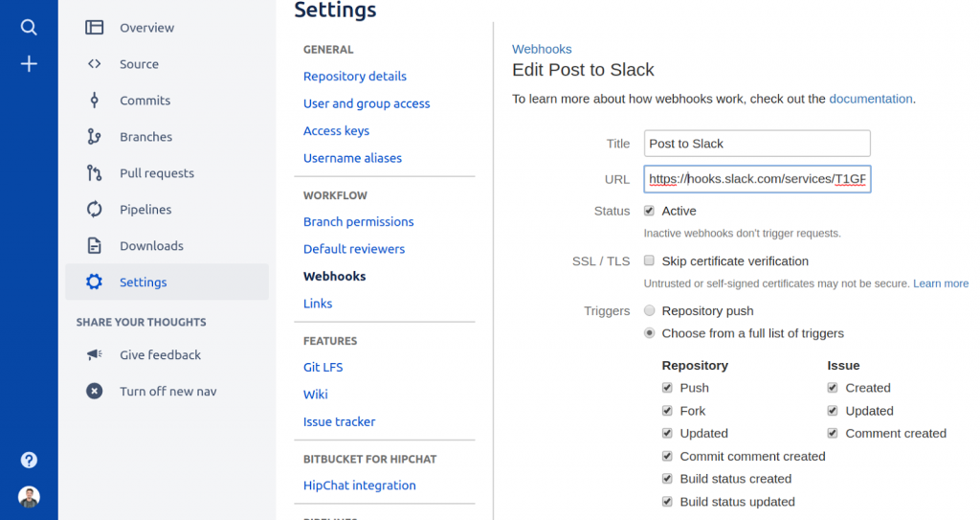Open the user profile avatar
The height and width of the screenshot is (520, 980).
tap(29, 497)
